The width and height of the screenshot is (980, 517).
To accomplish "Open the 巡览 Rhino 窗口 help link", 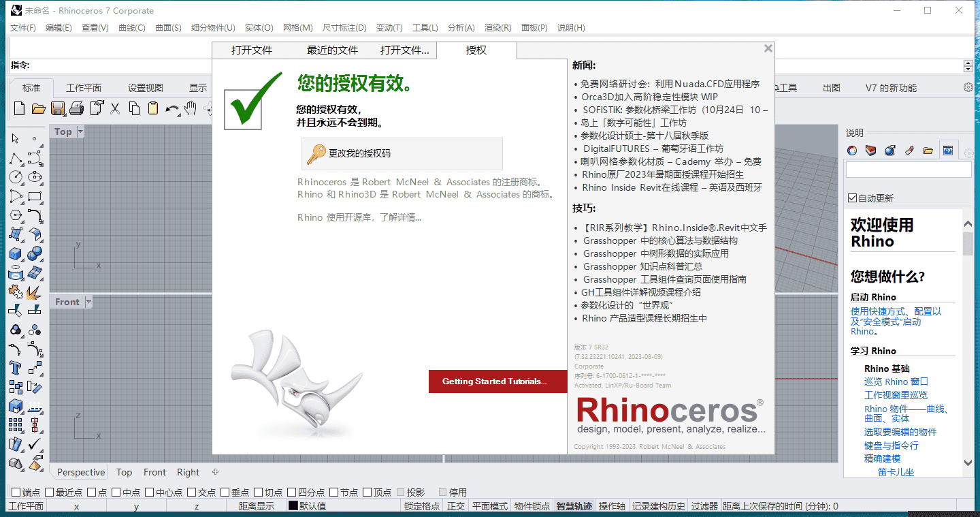I will (x=896, y=381).
